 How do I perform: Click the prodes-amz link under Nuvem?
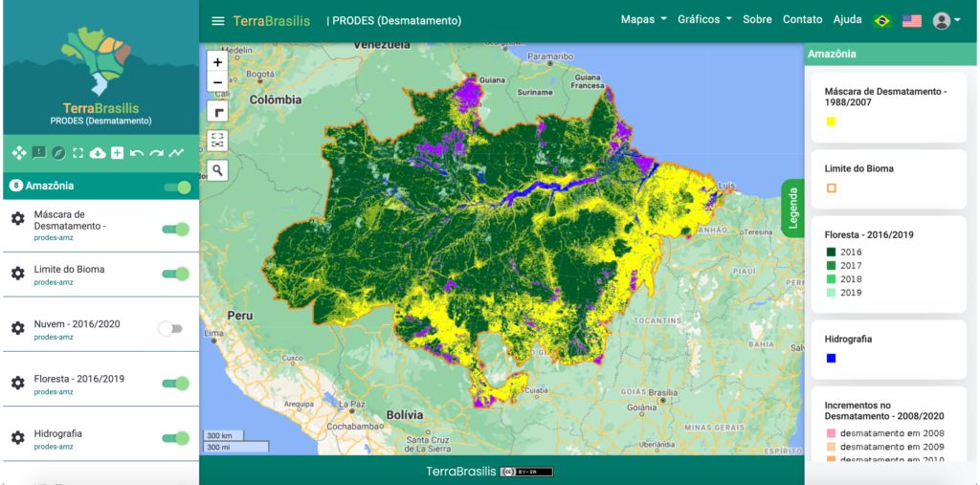tap(54, 338)
